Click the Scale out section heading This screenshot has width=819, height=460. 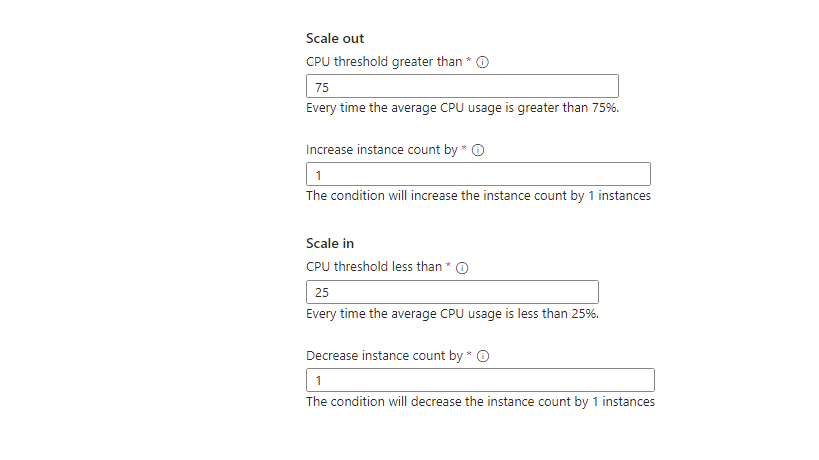coord(335,39)
